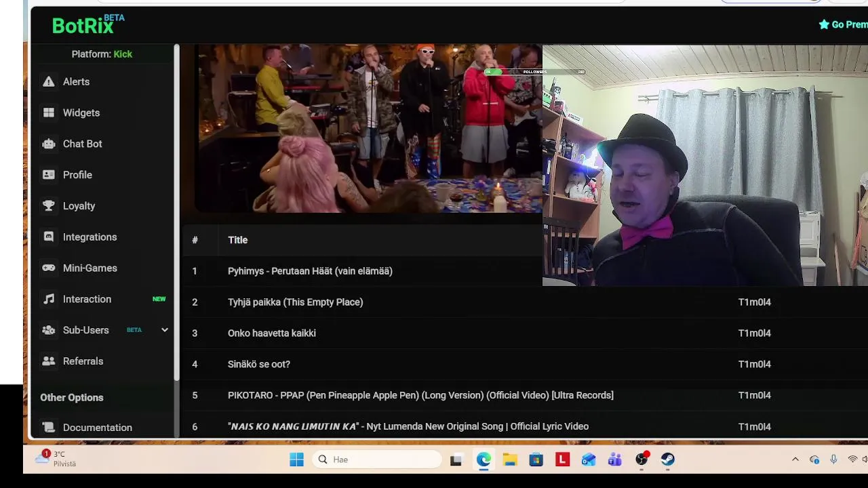Click the taskbar search box Hae
Image resolution: width=868 pixels, height=488 pixels.
click(377, 460)
